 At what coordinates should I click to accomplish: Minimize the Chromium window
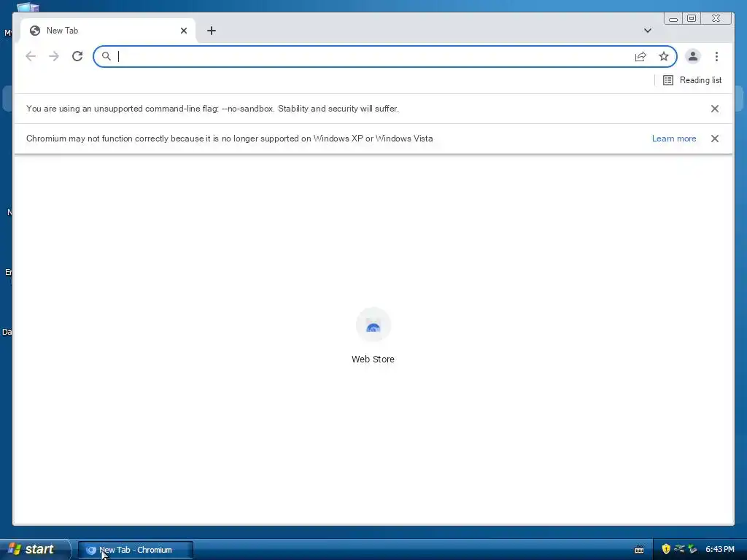[x=673, y=18]
